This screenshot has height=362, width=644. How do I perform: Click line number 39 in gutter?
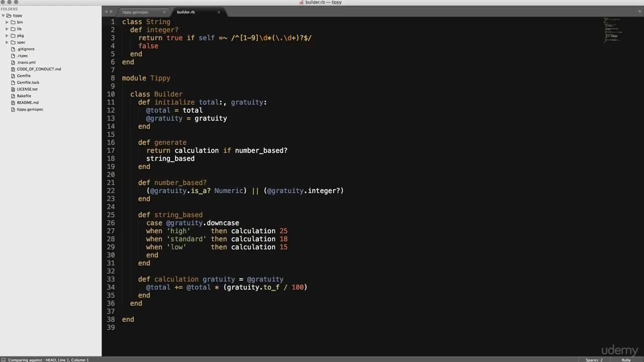pyautogui.click(x=111, y=327)
